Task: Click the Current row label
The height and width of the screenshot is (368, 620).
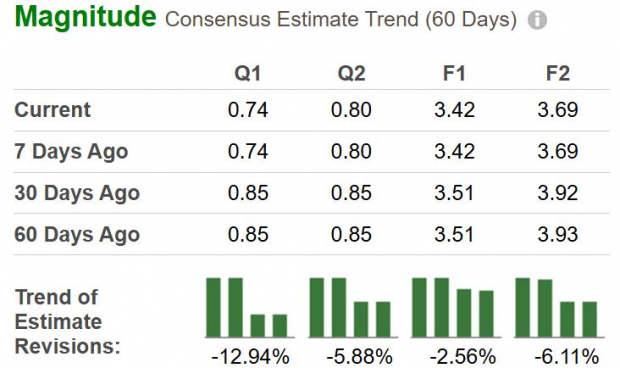Action: [53, 109]
